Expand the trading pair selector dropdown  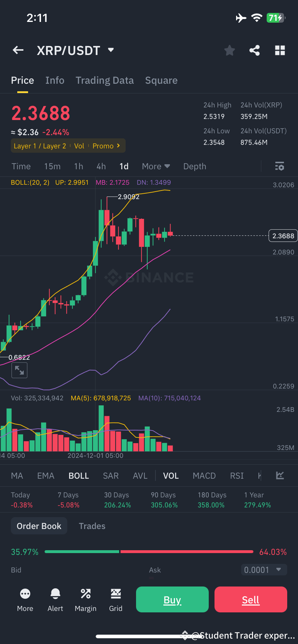(110, 50)
